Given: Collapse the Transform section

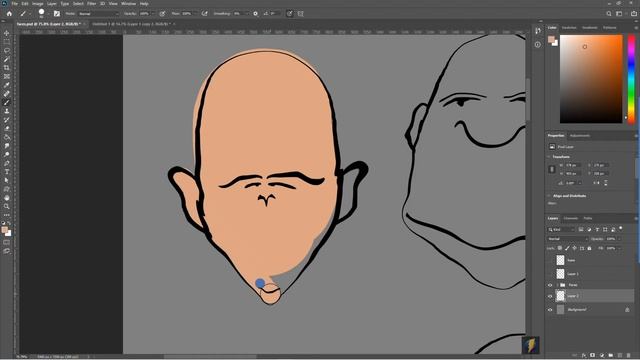Looking at the screenshot, I should click(x=549, y=157).
